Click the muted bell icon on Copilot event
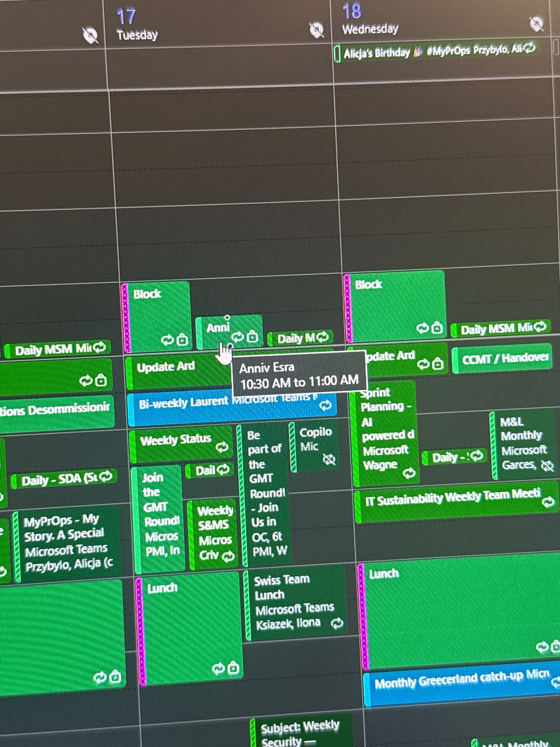Viewport: 560px width, 747px height. point(329,459)
